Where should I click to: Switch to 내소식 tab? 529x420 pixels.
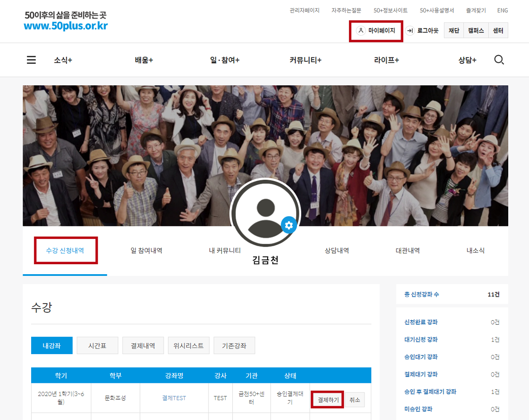(475, 251)
